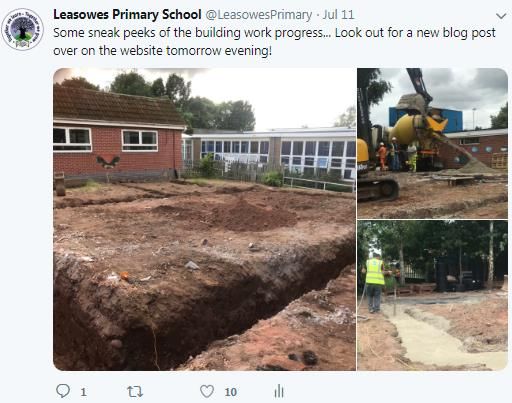
Task: Expand the tweet options chevron menu
Action: (501, 16)
